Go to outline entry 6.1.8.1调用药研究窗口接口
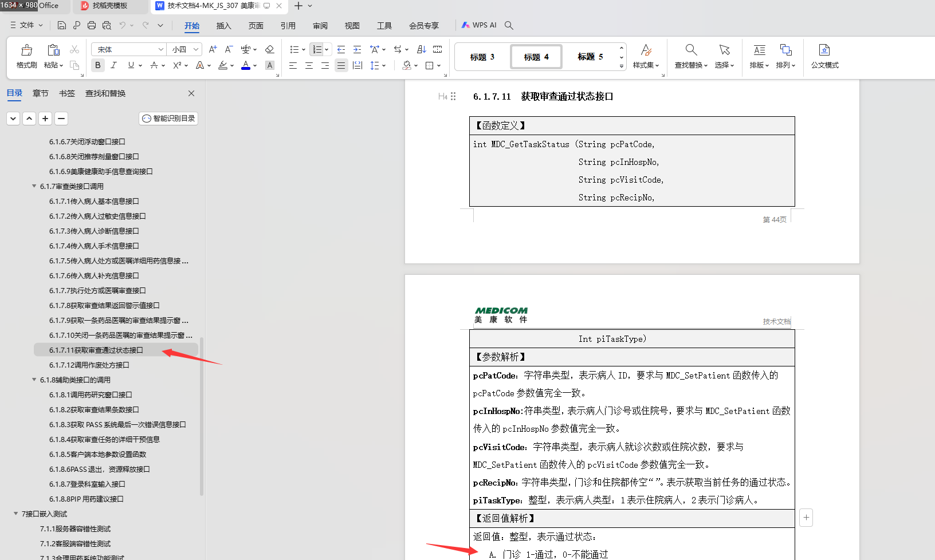 coord(91,395)
